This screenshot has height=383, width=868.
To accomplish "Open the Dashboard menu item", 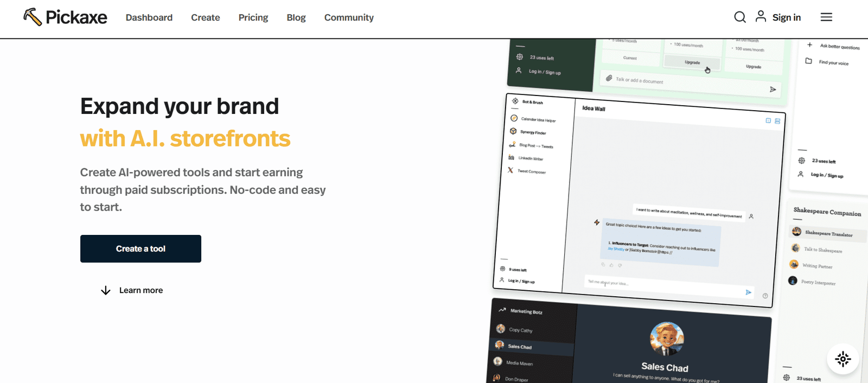I will pyautogui.click(x=149, y=17).
